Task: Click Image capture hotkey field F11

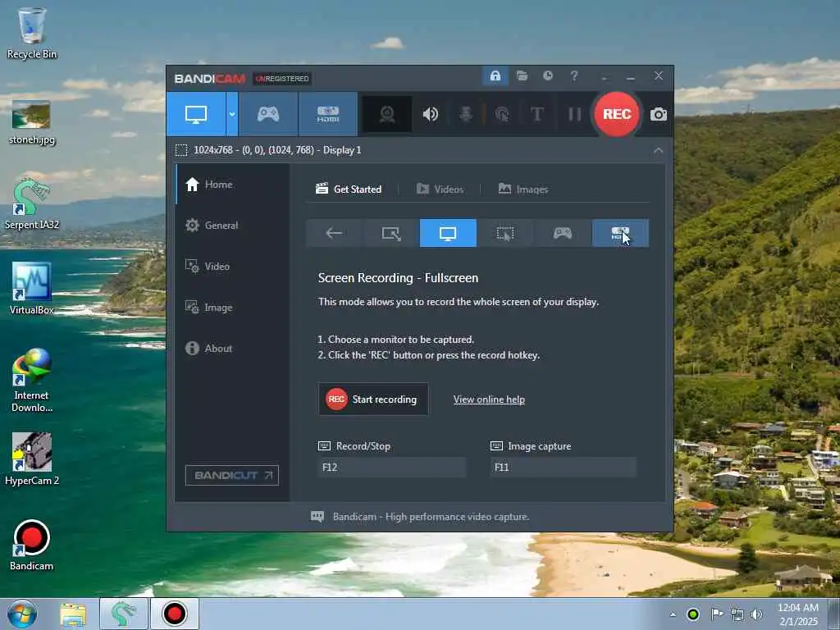Action: point(564,467)
